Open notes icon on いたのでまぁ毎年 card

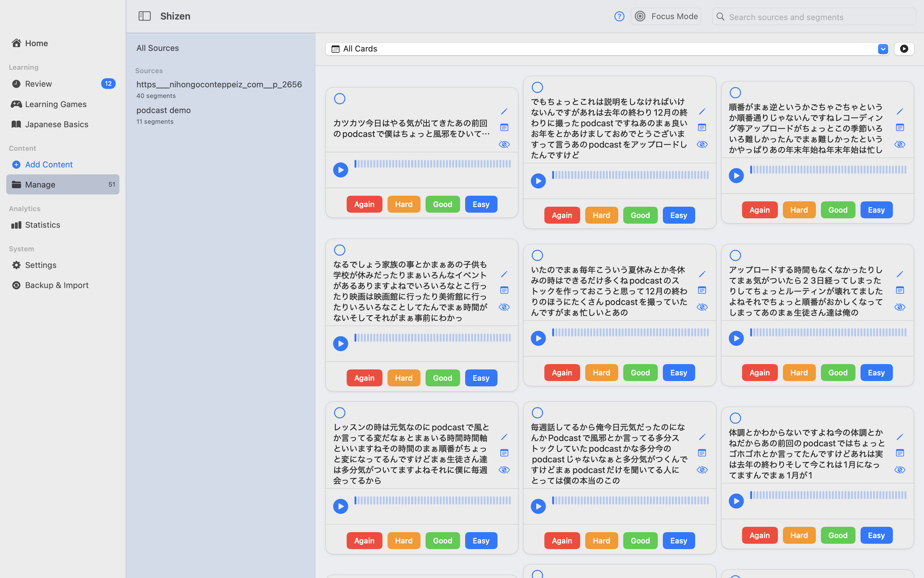702,291
